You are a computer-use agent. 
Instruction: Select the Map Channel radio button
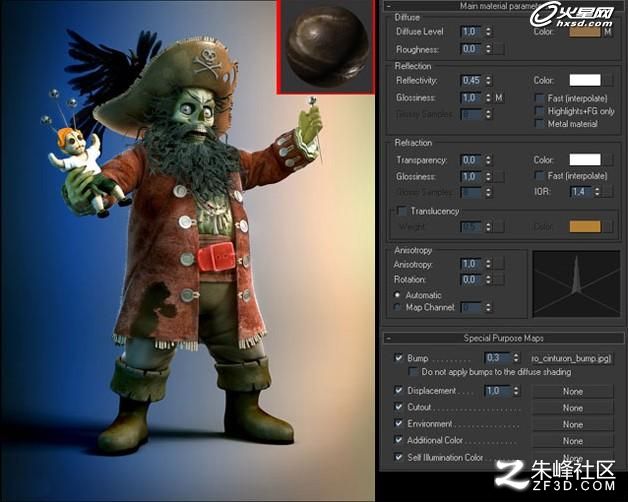397,307
